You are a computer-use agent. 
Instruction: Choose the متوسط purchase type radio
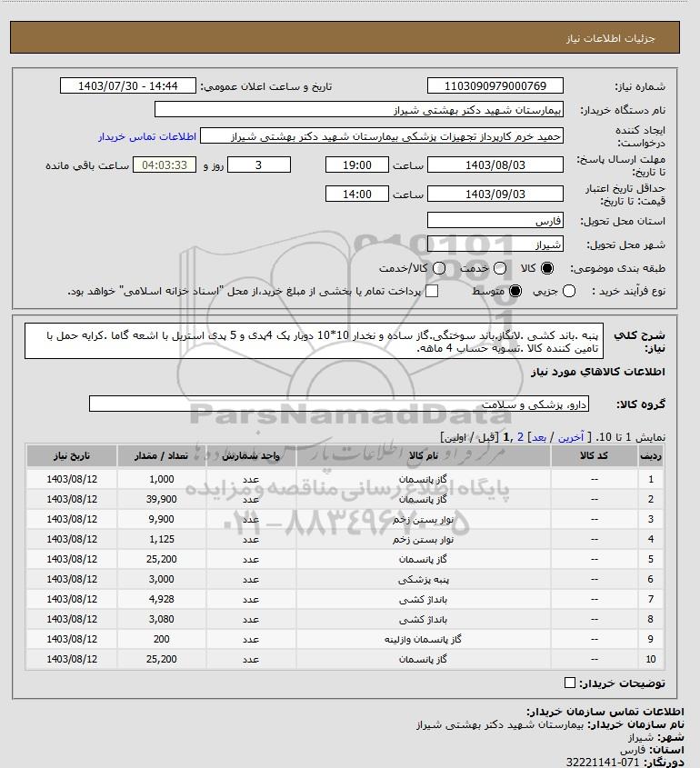(x=515, y=292)
